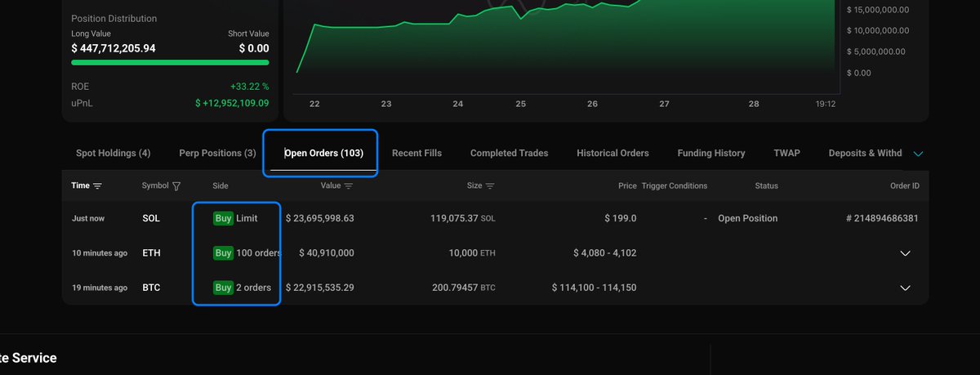Expand the BTC 2 orders row
Viewport: 980px width, 375px height.
(904, 288)
